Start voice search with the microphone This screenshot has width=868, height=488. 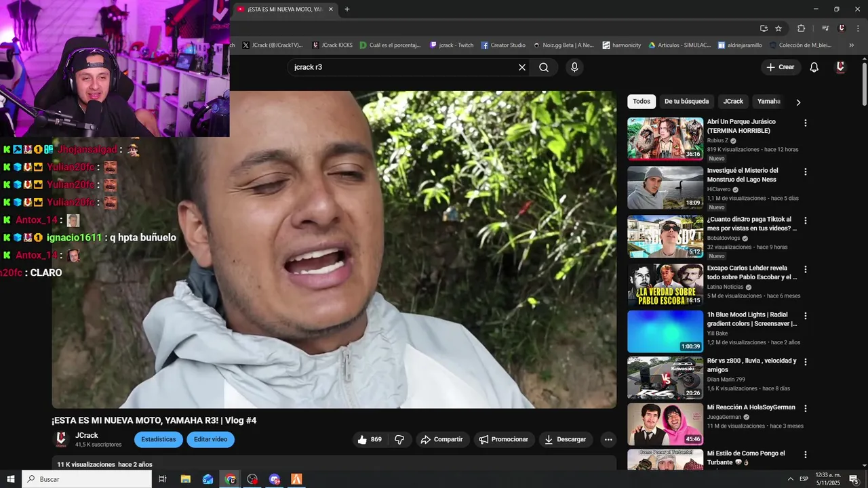(574, 67)
